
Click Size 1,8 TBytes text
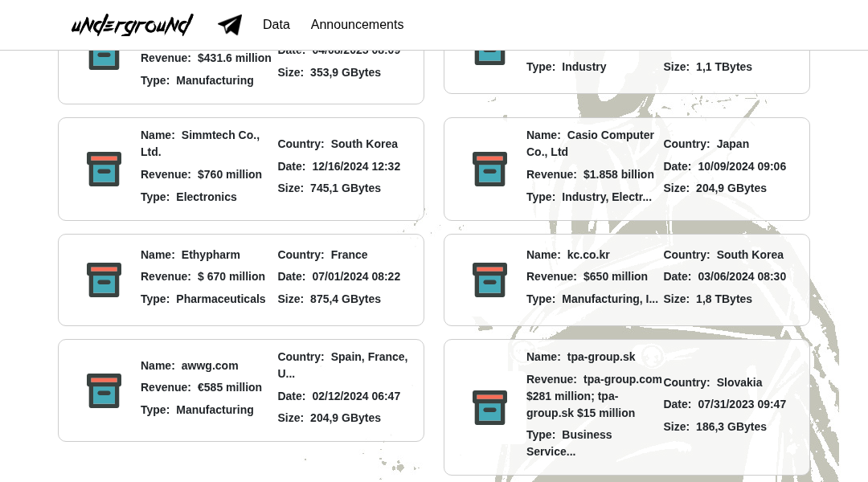pyautogui.click(x=708, y=299)
